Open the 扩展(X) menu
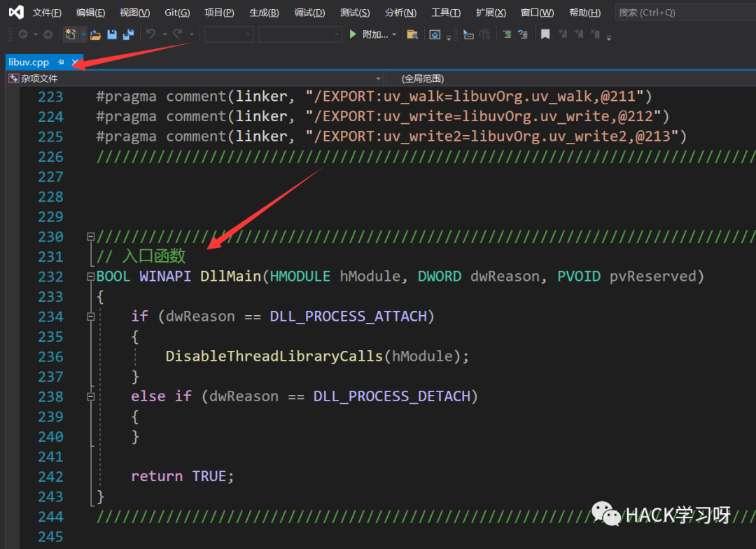 click(491, 13)
